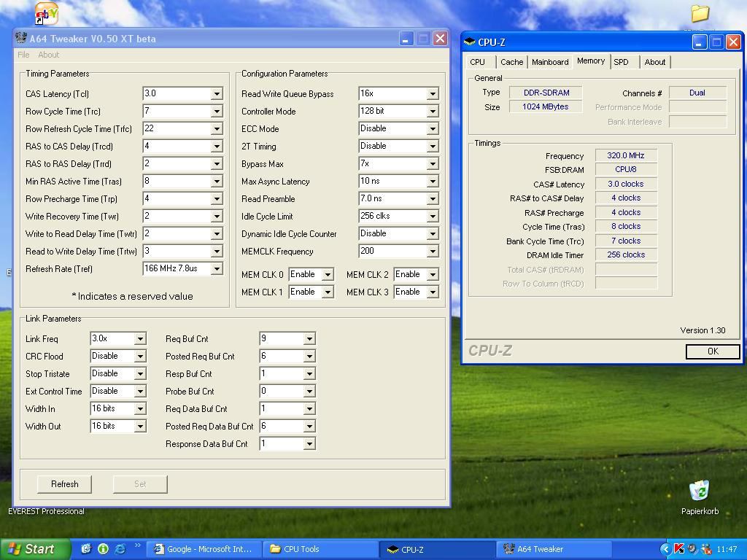Switch to the Mainboard tab in CPU-Z
Screen dimensions: 747x560
[550, 62]
